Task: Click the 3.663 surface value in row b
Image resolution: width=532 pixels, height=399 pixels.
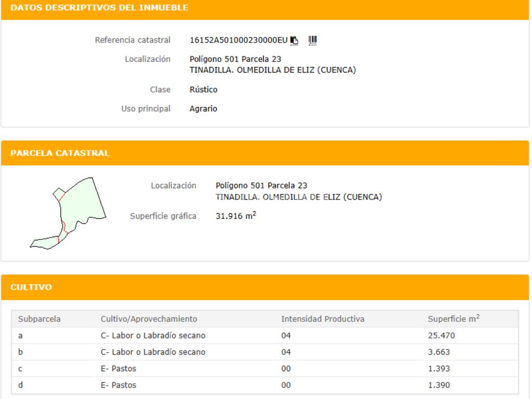Action: click(439, 352)
